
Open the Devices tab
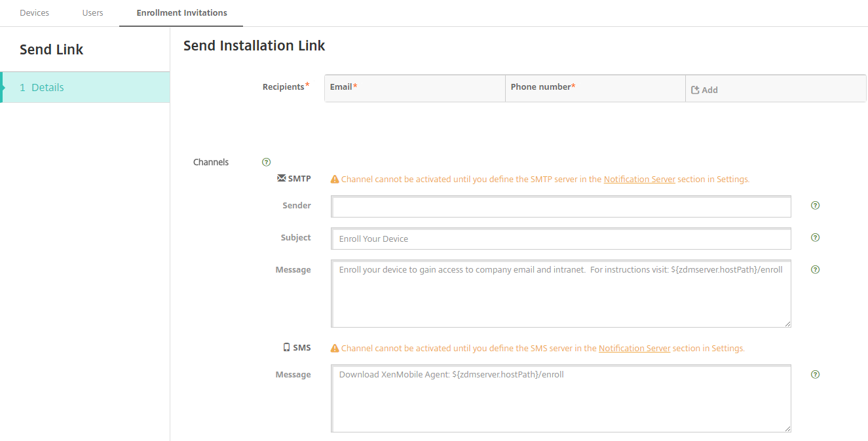(34, 13)
